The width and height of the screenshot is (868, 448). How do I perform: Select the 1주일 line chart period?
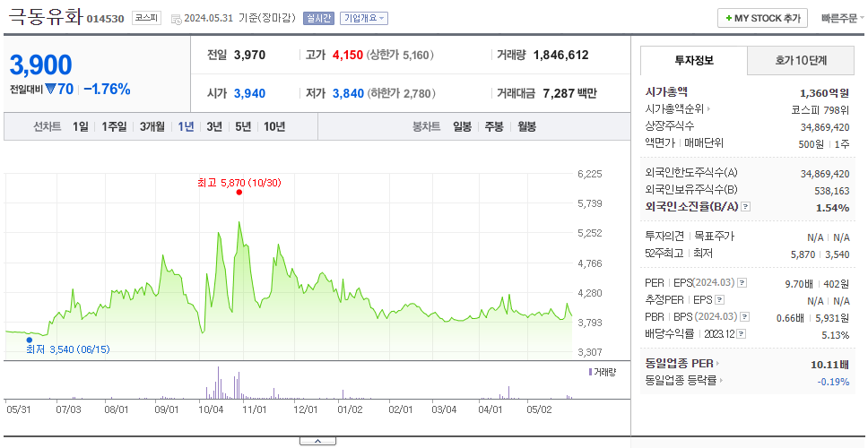114,126
